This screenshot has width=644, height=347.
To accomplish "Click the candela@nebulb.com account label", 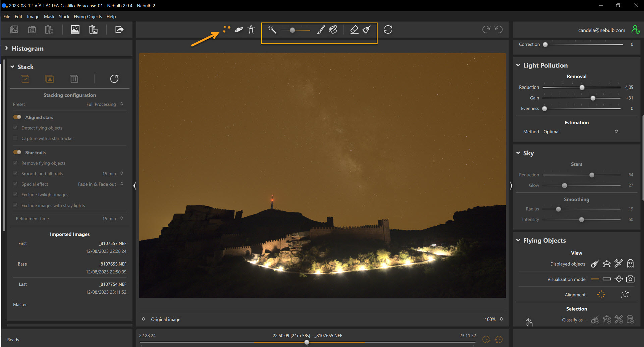I will coord(601,30).
